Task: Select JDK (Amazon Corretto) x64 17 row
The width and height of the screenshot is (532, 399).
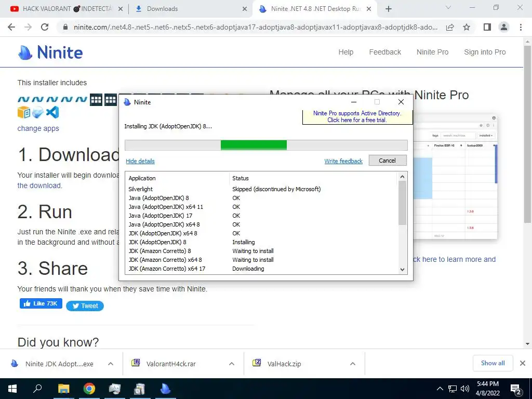Action: [261, 269]
